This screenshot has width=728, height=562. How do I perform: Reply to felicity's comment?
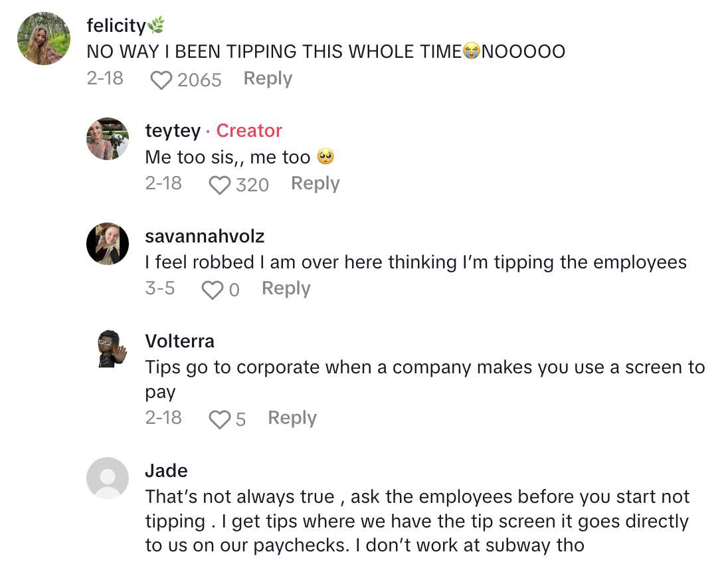[x=268, y=78]
